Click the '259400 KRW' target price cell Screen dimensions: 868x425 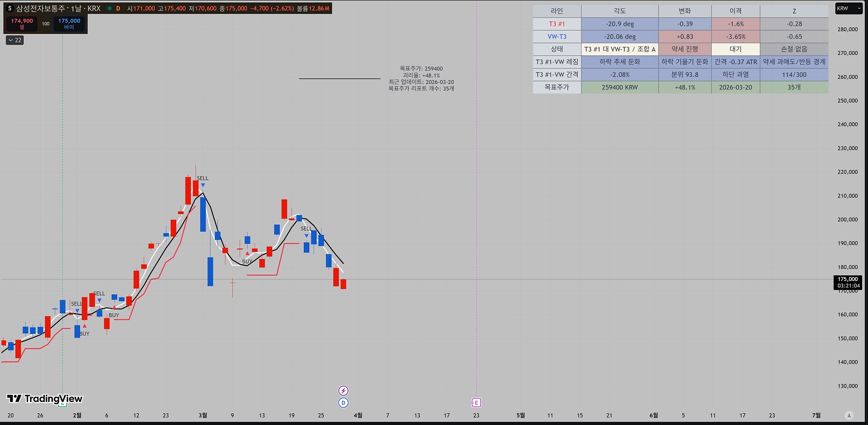pos(620,87)
